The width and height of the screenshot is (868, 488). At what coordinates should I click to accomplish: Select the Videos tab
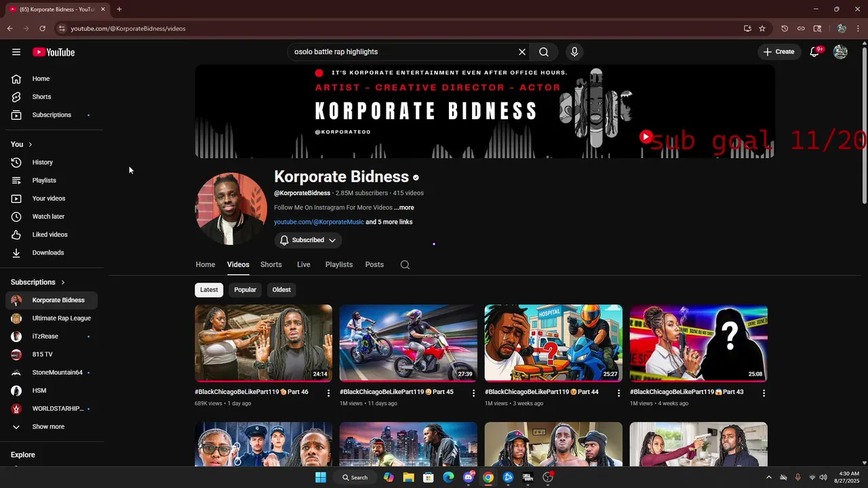tap(238, 265)
